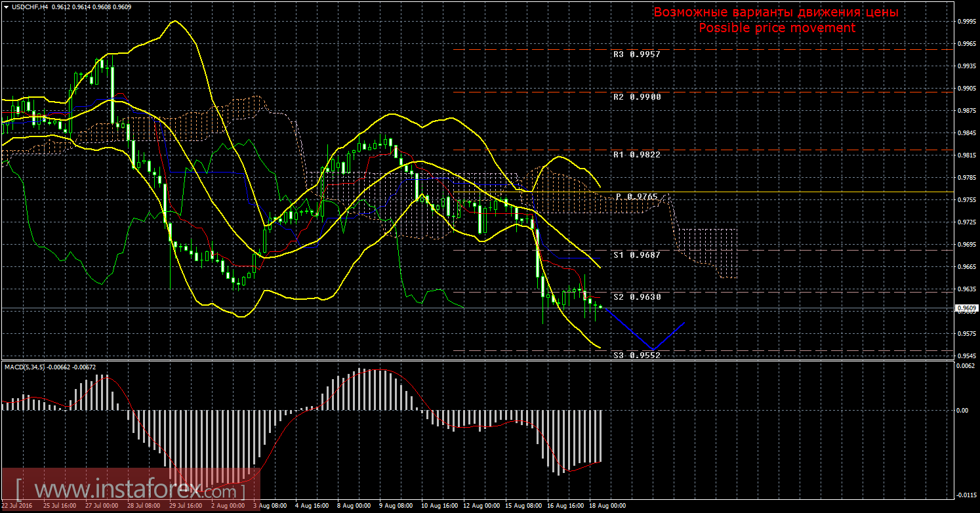
Task: Click the '15 Aug 08:00' time axis label
Action: (523, 506)
